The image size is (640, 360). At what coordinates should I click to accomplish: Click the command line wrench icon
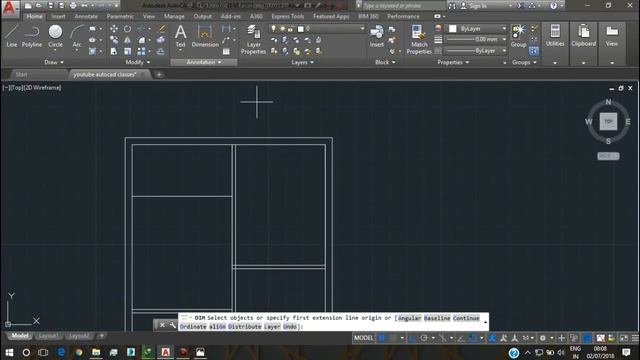(172, 325)
